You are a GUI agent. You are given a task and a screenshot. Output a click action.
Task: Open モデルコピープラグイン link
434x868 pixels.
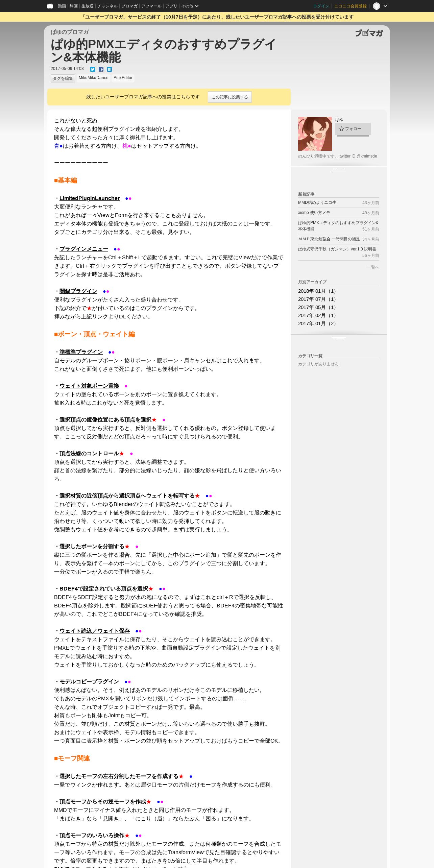[89, 682]
